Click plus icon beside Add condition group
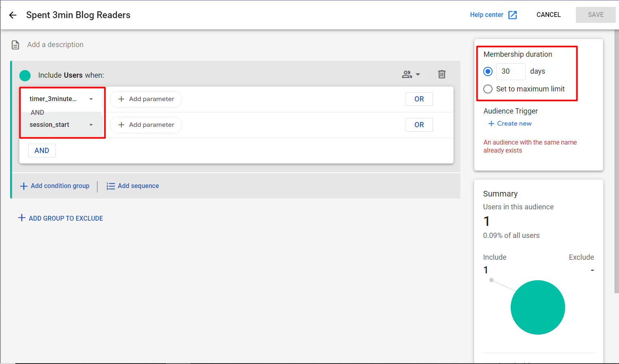Screen dimensions: 619x364 pos(24,186)
